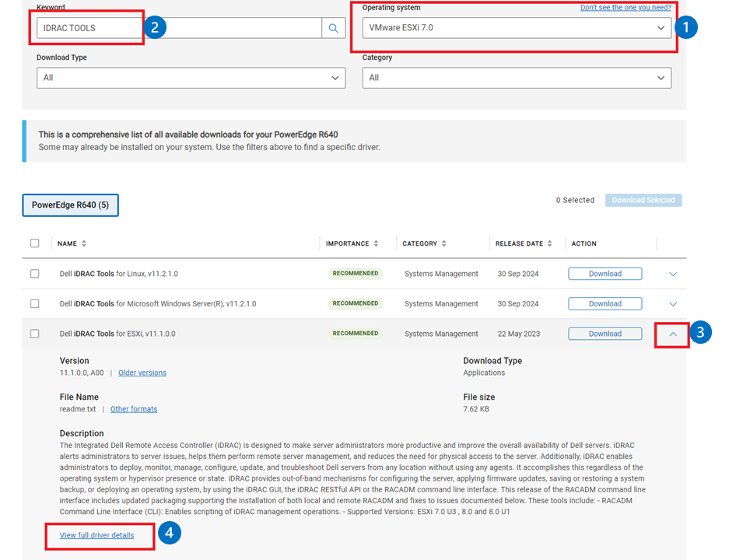Select the PowerEdge R640 (5) tab
This screenshot has height=560, width=729.
coord(70,205)
